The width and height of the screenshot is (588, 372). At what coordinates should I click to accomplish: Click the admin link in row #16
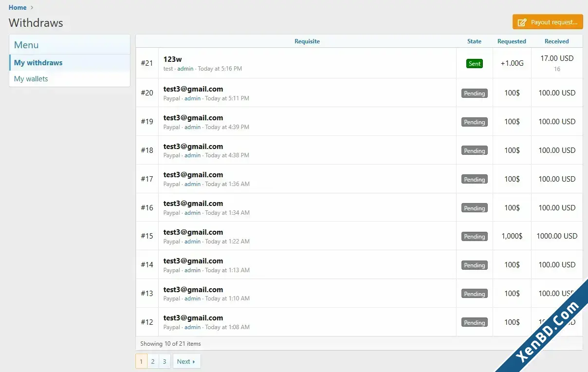click(x=192, y=213)
